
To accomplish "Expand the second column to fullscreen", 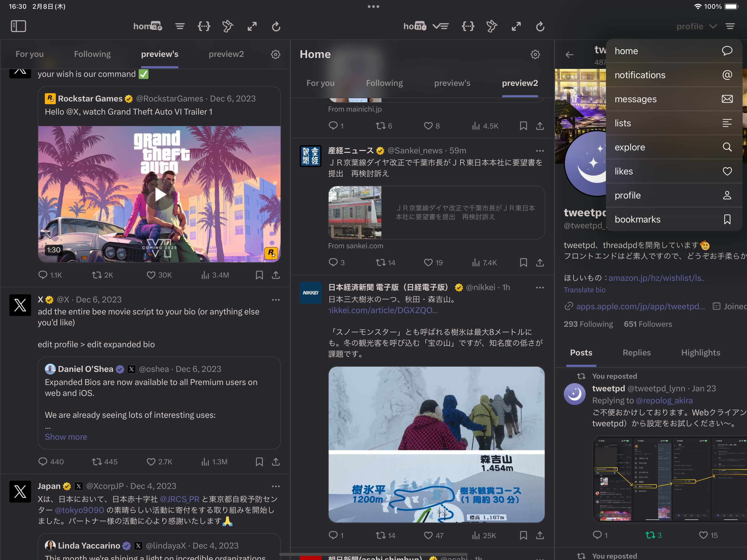I will (516, 26).
